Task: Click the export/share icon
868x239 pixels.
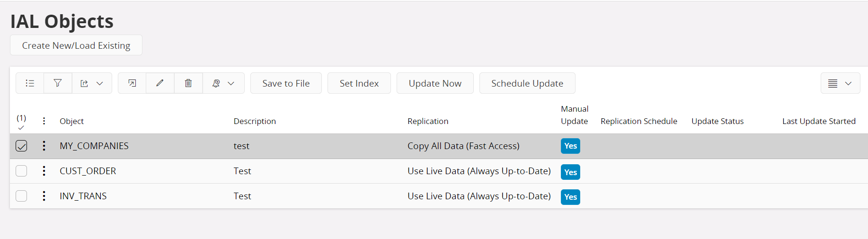Action: [84, 83]
